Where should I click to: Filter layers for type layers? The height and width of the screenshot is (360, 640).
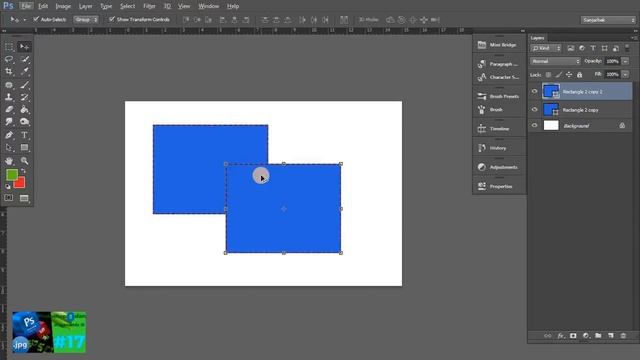(x=593, y=49)
